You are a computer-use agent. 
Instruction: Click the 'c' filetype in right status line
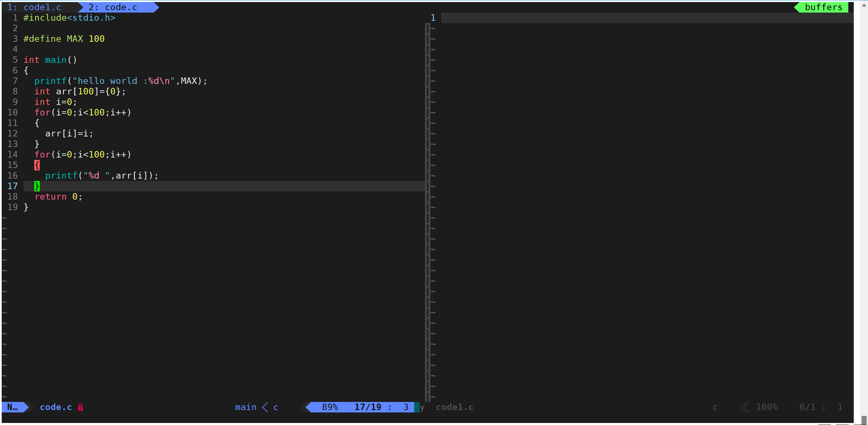pyautogui.click(x=715, y=407)
